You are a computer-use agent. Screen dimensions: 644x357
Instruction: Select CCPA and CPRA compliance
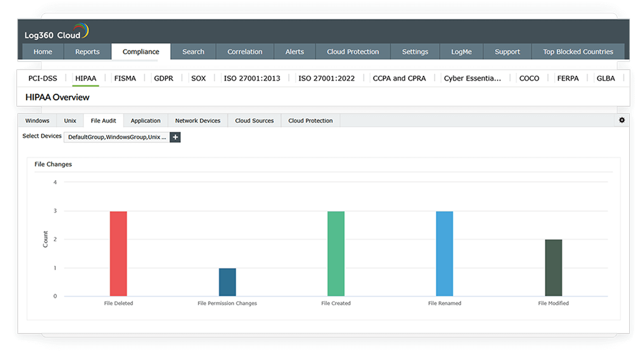point(399,78)
